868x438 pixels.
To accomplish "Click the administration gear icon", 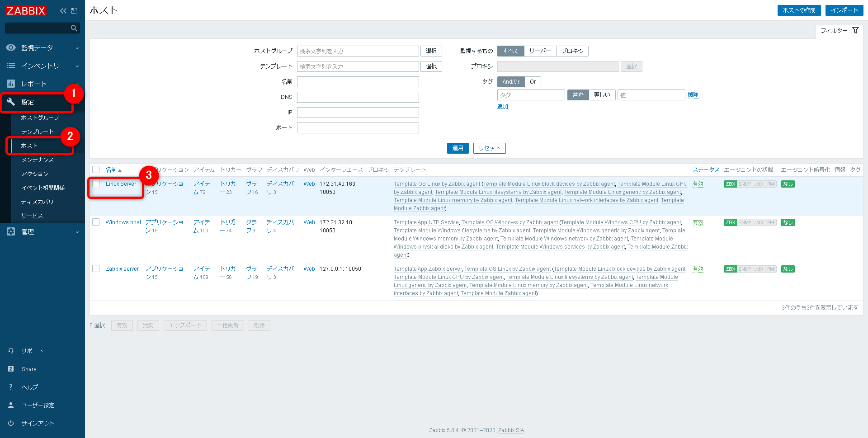I will [11, 231].
